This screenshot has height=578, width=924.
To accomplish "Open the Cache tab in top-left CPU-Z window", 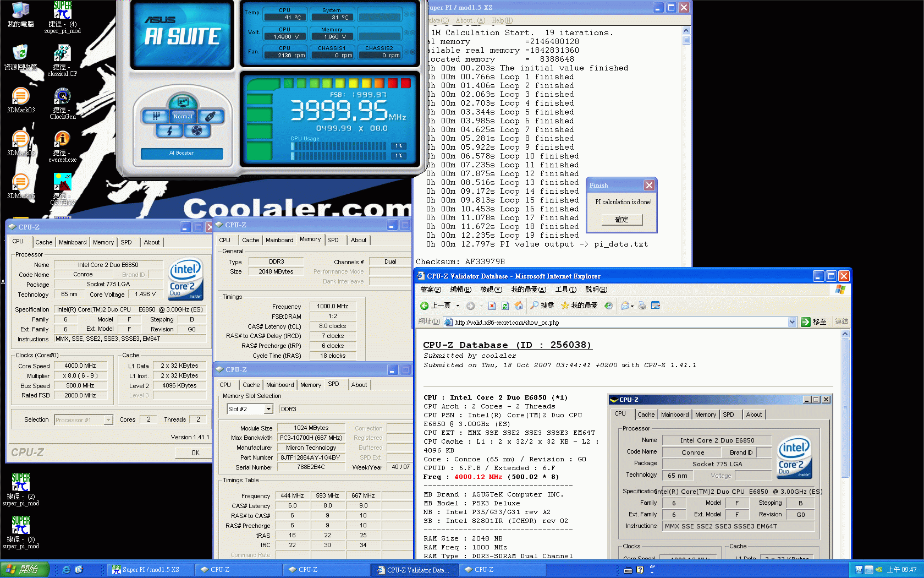I will point(44,242).
